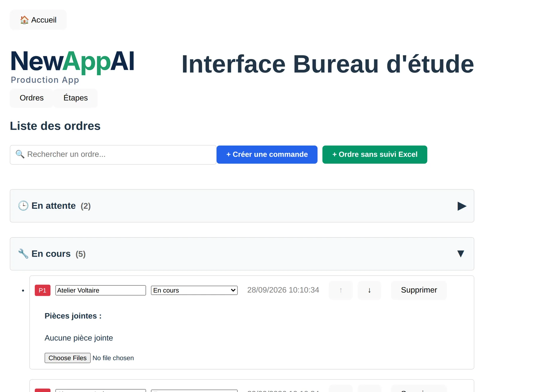This screenshot has width=539, height=392.
Task: Focus the Rechercher un ordre search field
Action: pyautogui.click(x=113, y=155)
